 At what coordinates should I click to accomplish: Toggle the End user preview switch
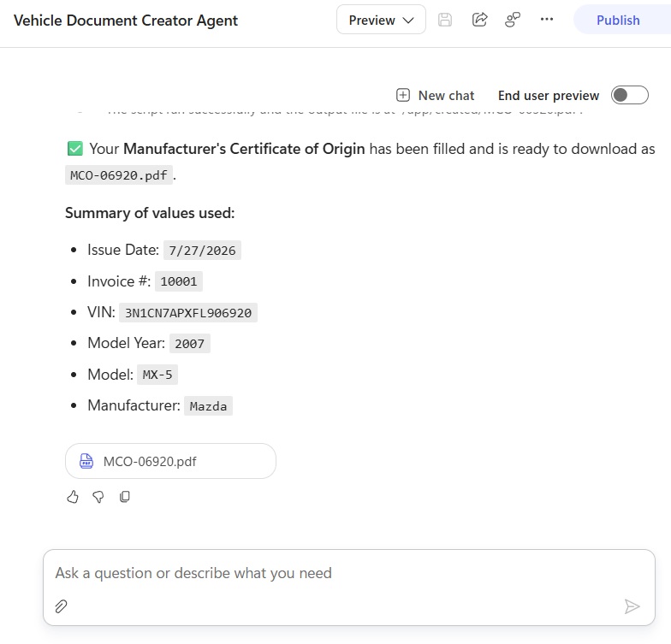[630, 95]
